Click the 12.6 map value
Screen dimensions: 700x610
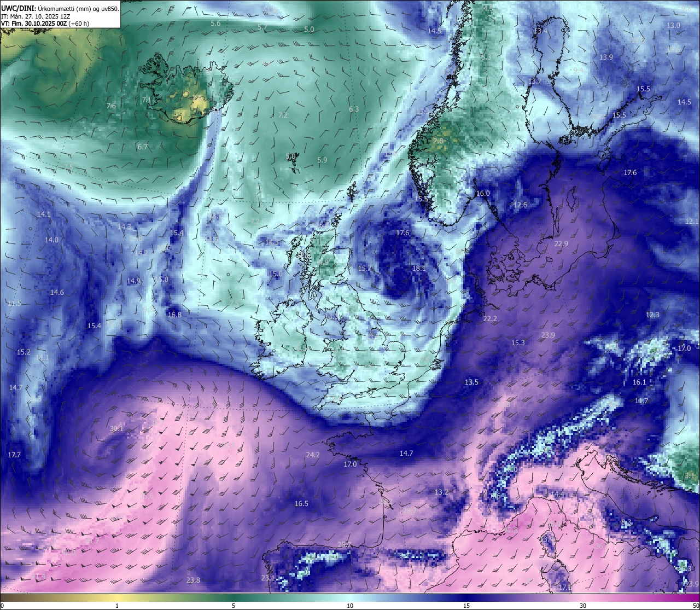pyautogui.click(x=520, y=205)
